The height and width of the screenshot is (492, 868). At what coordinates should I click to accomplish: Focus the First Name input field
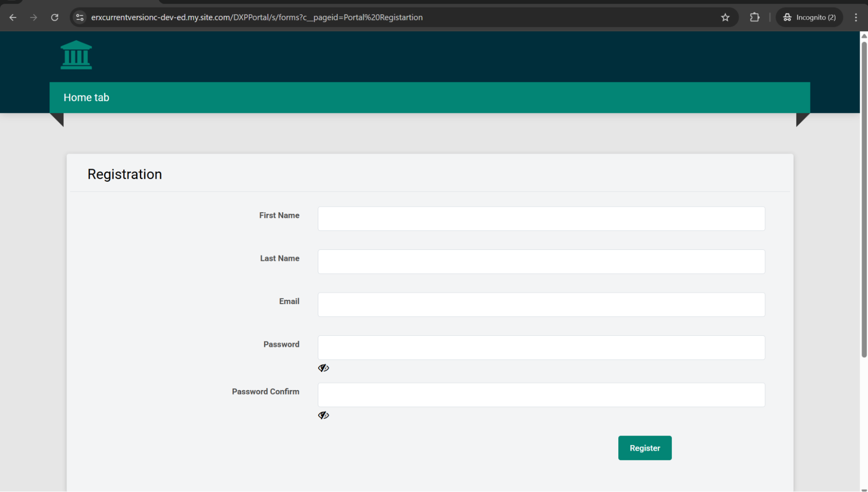(541, 219)
